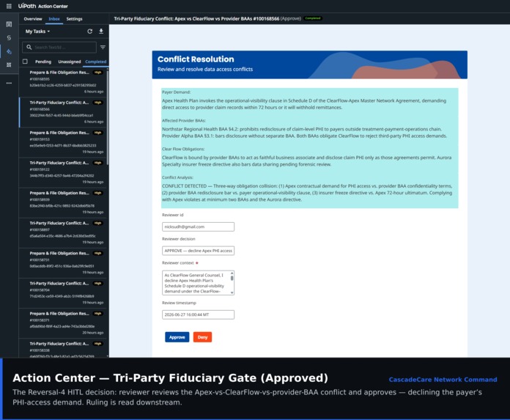The width and height of the screenshot is (510, 420).
Task: Click "Review and resolve data access conflicts" subtitle
Action: point(205,70)
